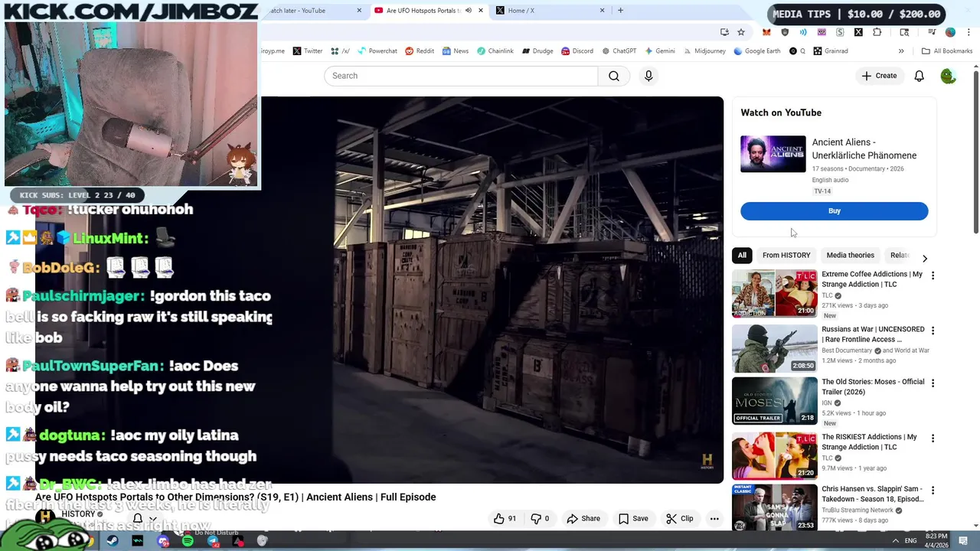Buy Ancient Aliens on YouTube
This screenshot has height=551, width=980.
tap(834, 211)
